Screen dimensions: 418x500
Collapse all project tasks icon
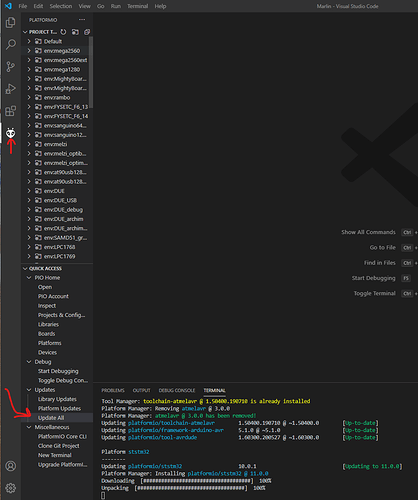click(87, 32)
